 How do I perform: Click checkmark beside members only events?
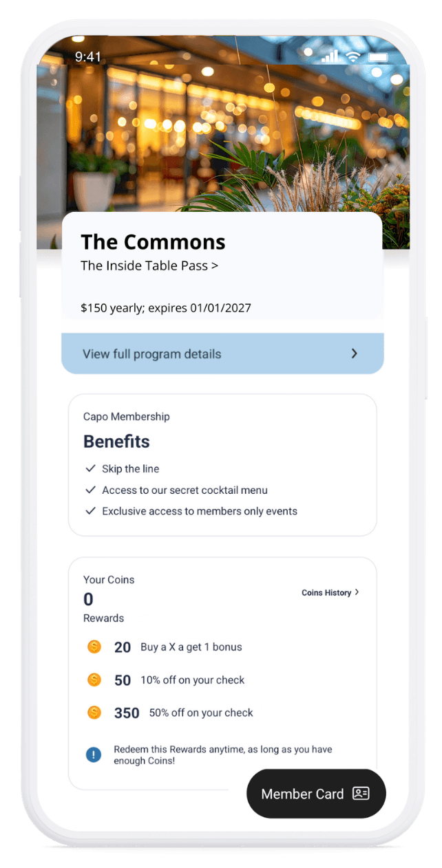click(x=90, y=511)
